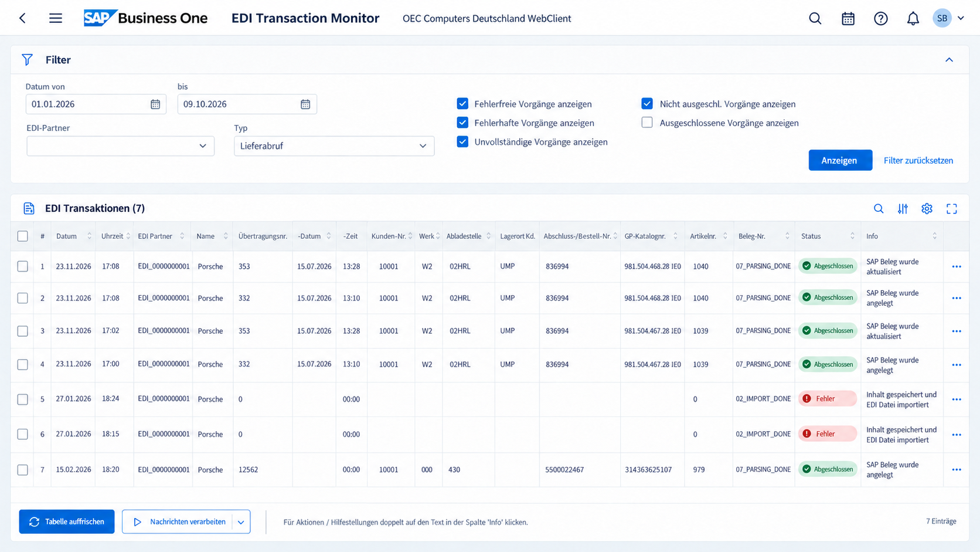Open calendar picker for Datum von
Image resolution: width=980 pixels, height=552 pixels.
[155, 104]
